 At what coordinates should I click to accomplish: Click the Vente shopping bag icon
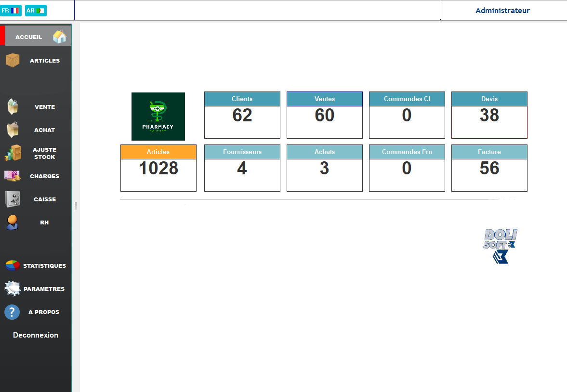(x=13, y=106)
